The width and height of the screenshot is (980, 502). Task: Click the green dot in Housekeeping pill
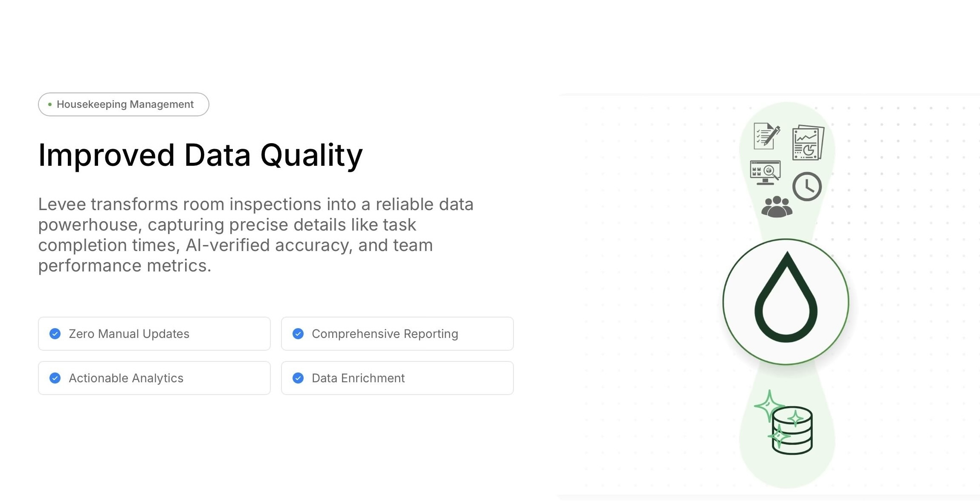point(50,104)
